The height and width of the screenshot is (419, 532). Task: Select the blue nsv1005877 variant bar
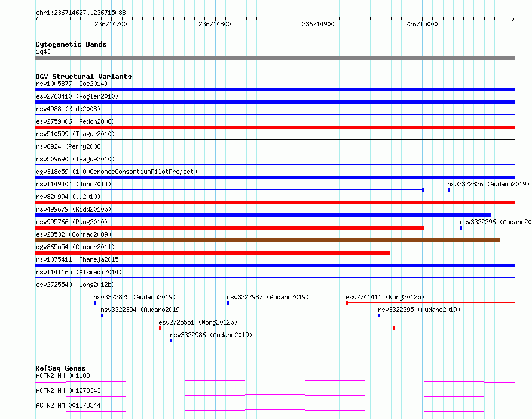coord(275,90)
